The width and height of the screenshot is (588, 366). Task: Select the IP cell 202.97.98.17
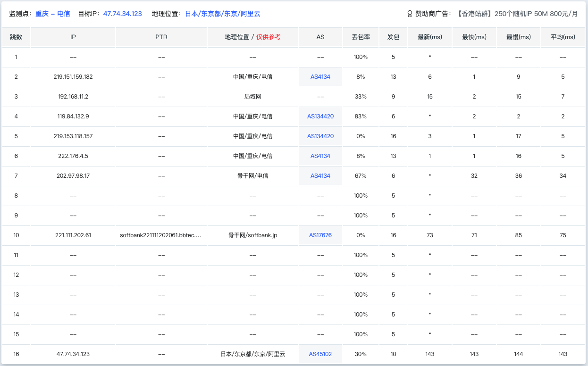[73, 176]
